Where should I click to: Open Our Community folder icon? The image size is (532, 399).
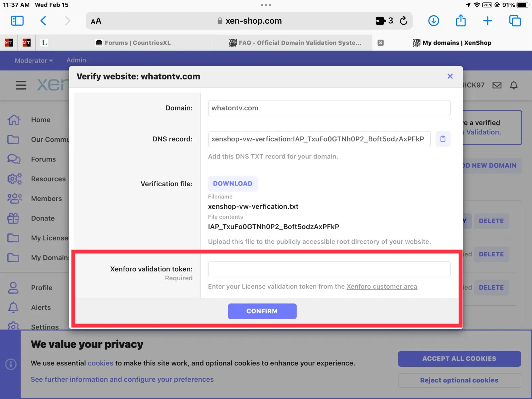click(13, 139)
